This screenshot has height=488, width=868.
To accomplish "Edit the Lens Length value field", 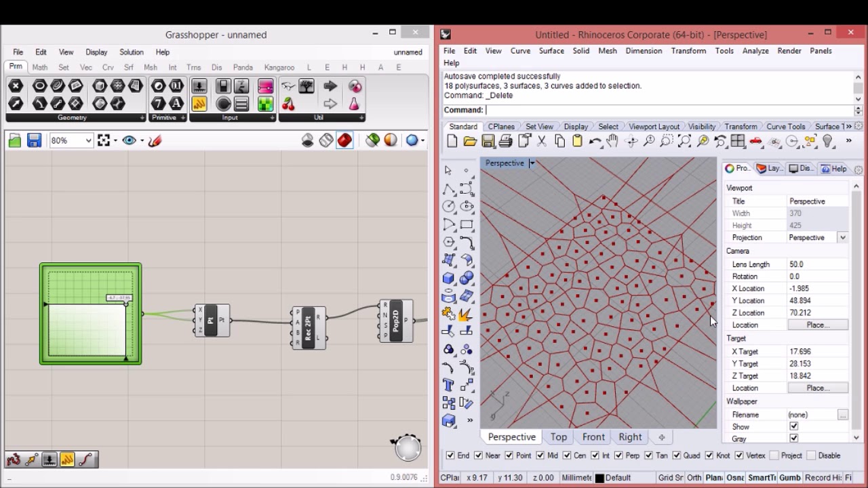I will click(x=817, y=264).
